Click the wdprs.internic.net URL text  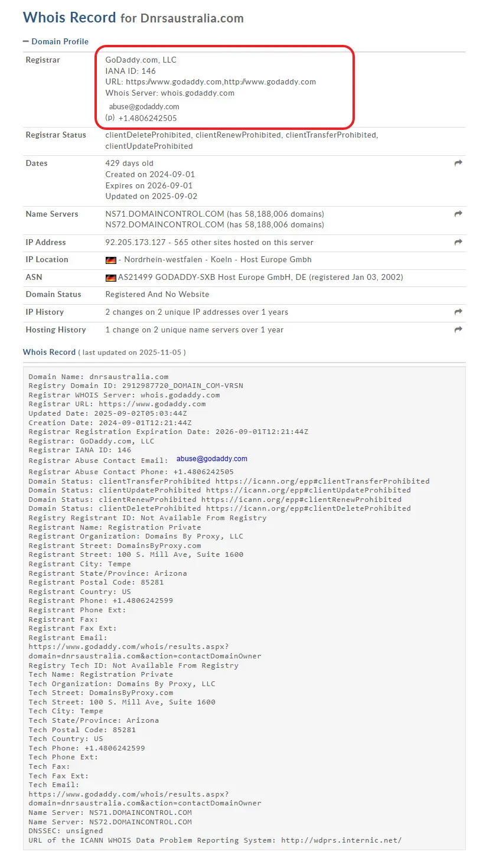coord(341,840)
